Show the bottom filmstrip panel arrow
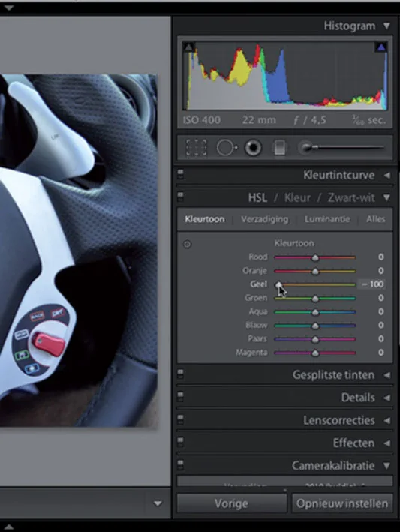400x532 pixels. [x=9, y=527]
